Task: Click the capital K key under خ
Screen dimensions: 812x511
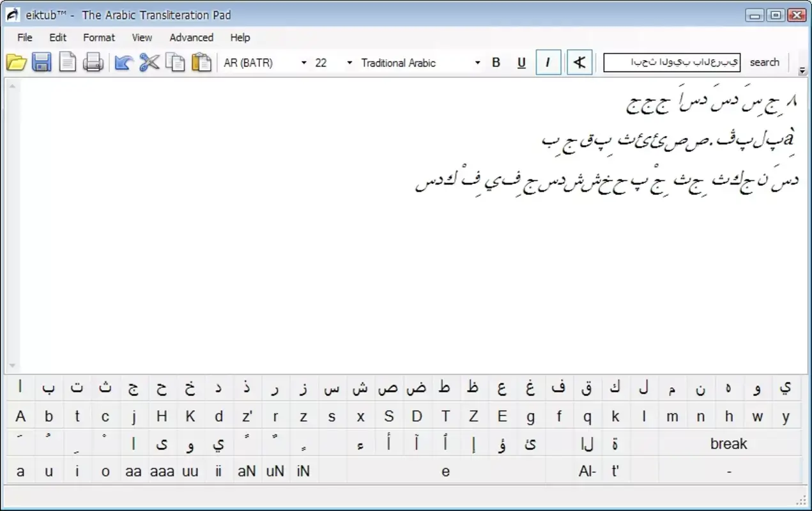Action: coord(190,417)
